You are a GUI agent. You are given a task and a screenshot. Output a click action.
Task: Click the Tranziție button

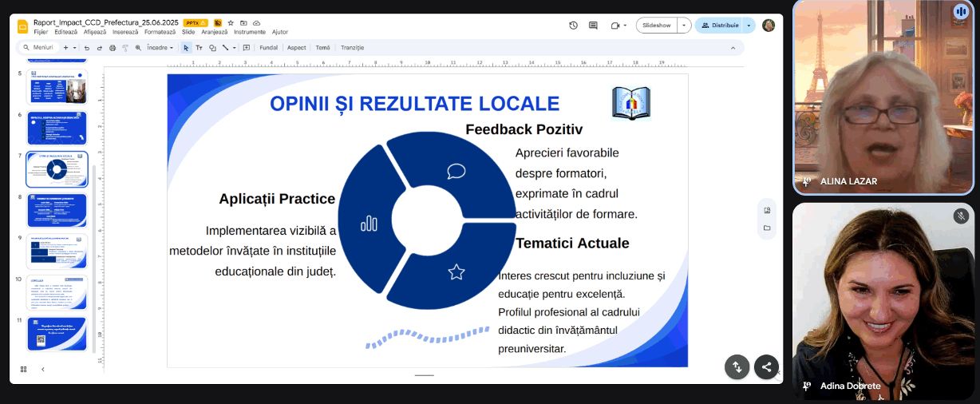tap(352, 48)
